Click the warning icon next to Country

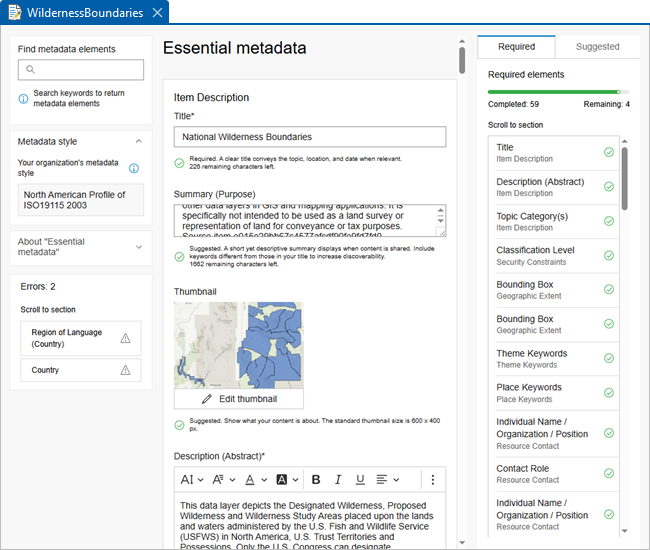(125, 370)
